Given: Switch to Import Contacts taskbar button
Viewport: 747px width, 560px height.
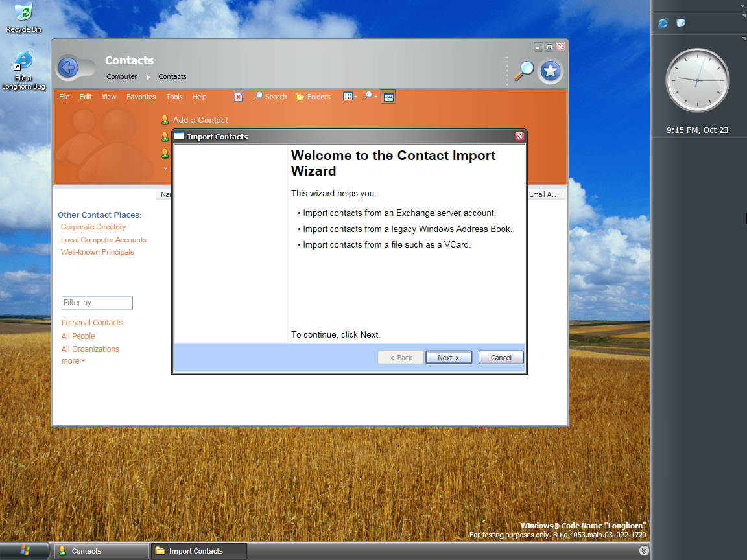Looking at the screenshot, I should pyautogui.click(x=198, y=551).
